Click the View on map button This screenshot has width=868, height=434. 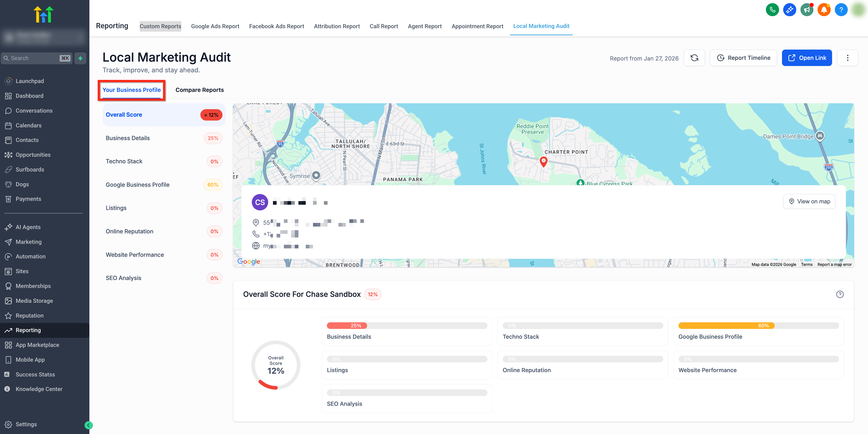tap(809, 202)
